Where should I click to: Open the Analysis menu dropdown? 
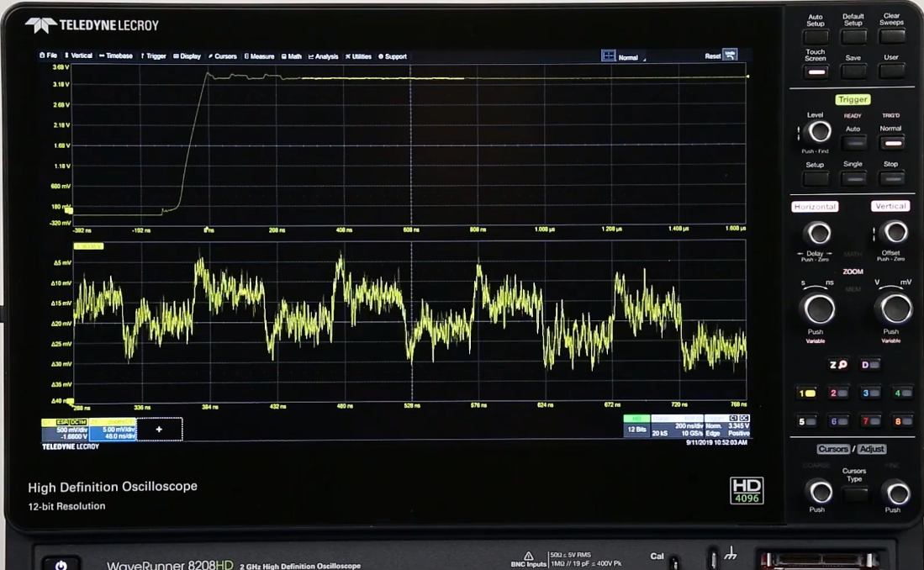(x=323, y=56)
